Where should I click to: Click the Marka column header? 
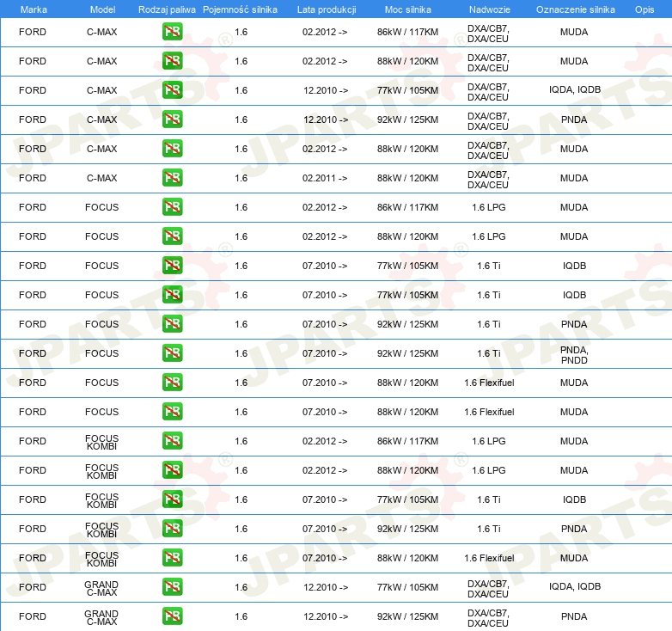(x=33, y=9)
